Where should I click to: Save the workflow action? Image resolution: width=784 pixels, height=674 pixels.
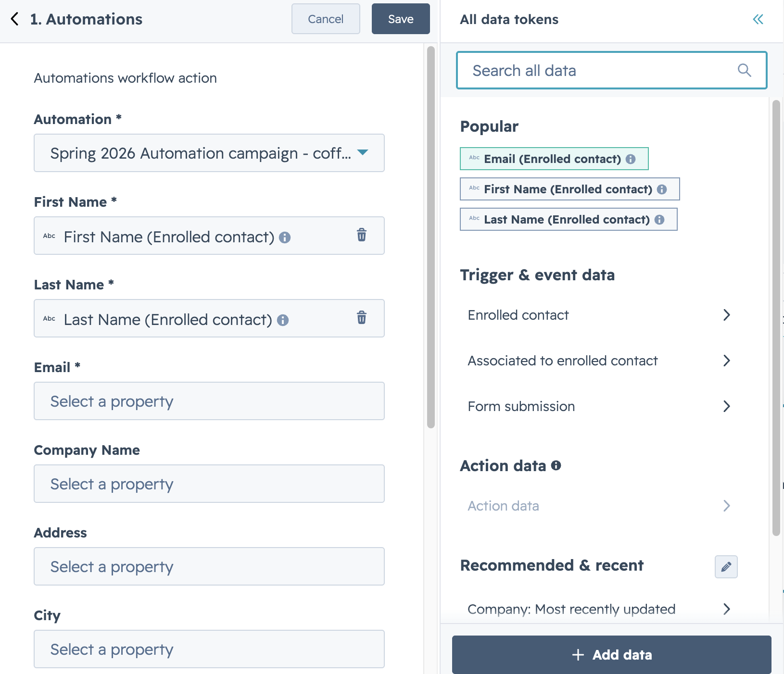[x=401, y=19]
